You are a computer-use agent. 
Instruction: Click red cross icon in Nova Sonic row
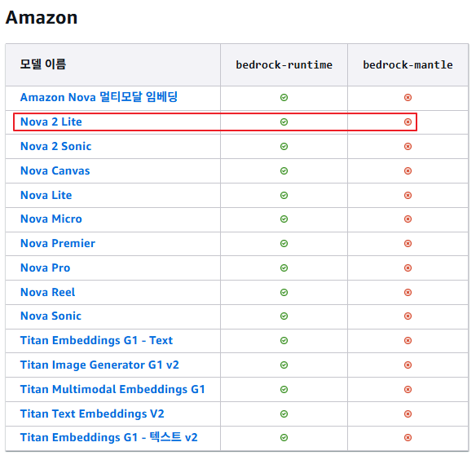coord(408,316)
